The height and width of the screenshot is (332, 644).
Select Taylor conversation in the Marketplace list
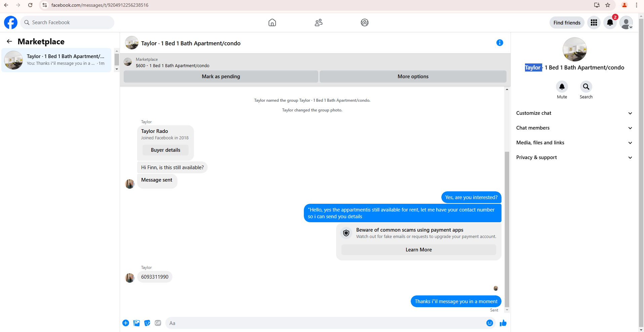coord(56,60)
